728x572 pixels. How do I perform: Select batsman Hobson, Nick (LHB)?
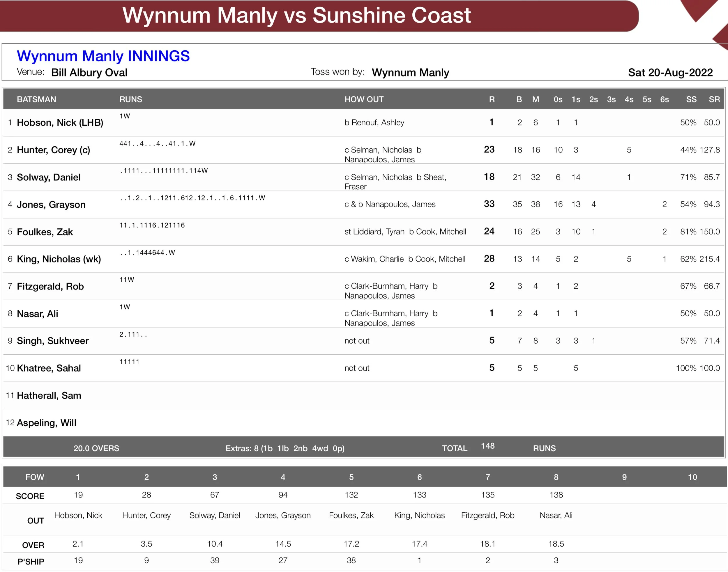pos(60,122)
